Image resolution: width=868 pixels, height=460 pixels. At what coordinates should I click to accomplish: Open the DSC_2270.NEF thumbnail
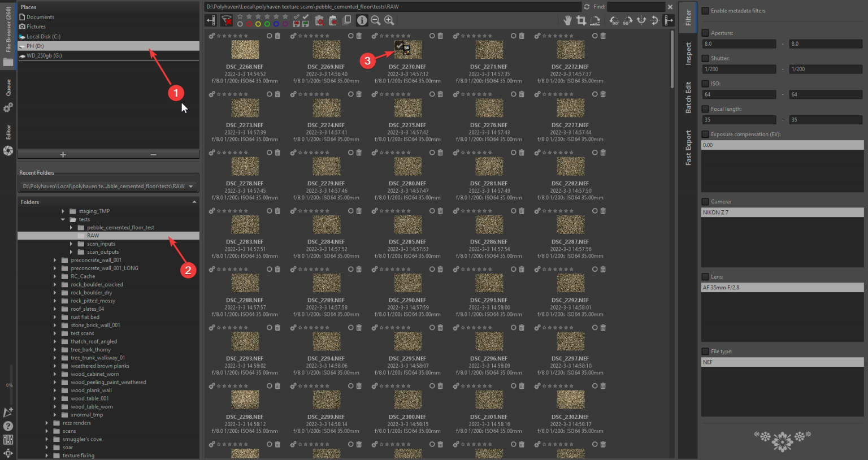coord(408,50)
